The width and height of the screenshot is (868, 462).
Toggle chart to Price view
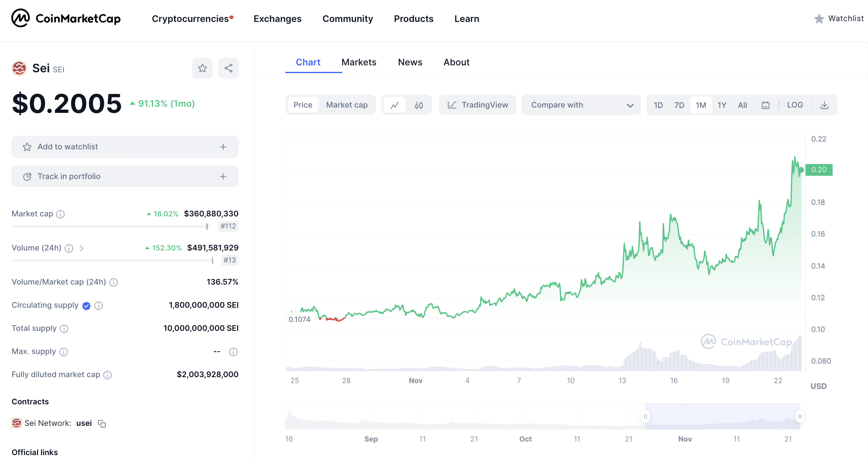coord(303,105)
